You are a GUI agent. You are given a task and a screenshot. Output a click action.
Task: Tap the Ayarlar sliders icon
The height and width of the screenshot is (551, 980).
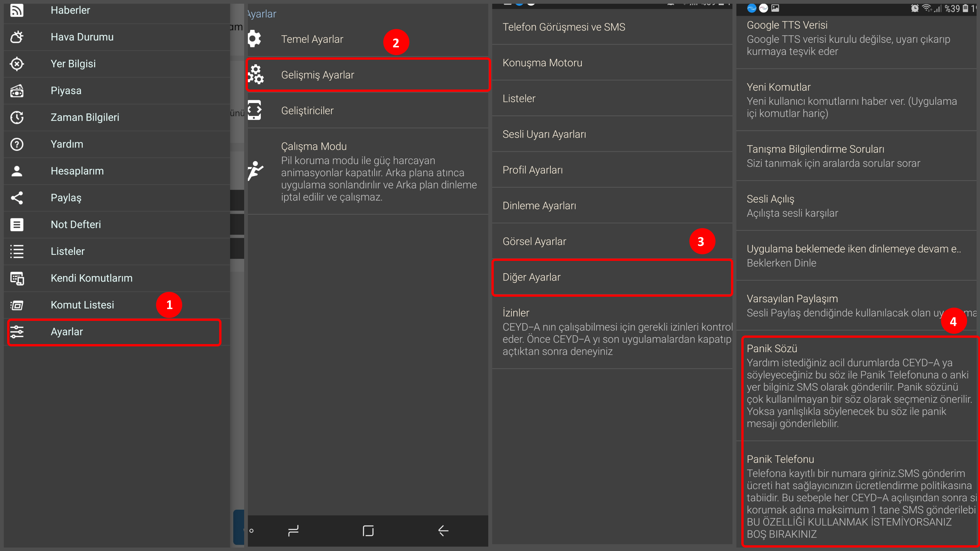17,332
